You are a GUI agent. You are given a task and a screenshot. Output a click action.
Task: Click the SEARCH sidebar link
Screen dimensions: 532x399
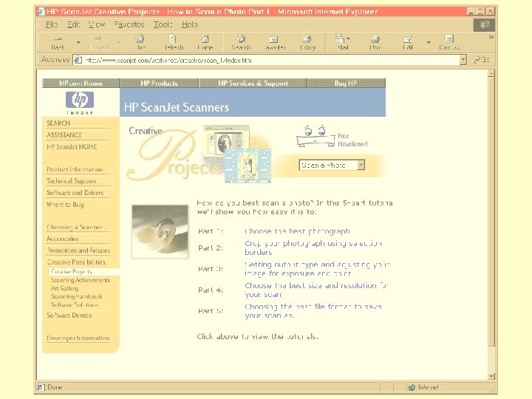58,123
